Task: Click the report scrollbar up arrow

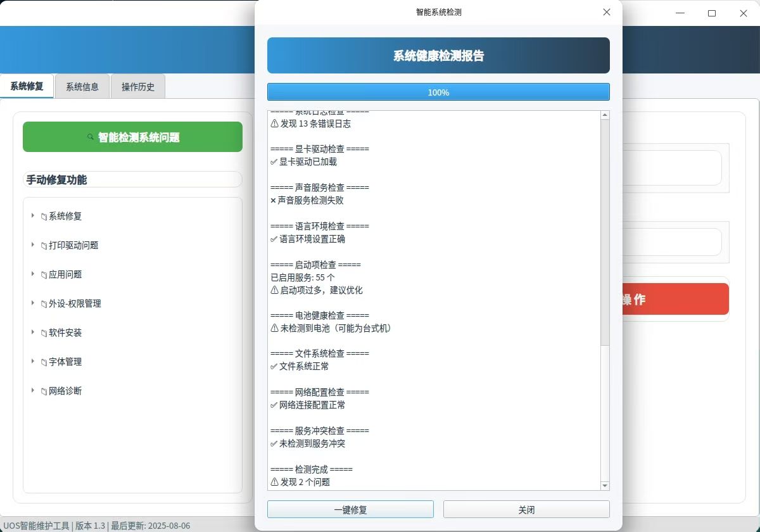Action: [605, 115]
